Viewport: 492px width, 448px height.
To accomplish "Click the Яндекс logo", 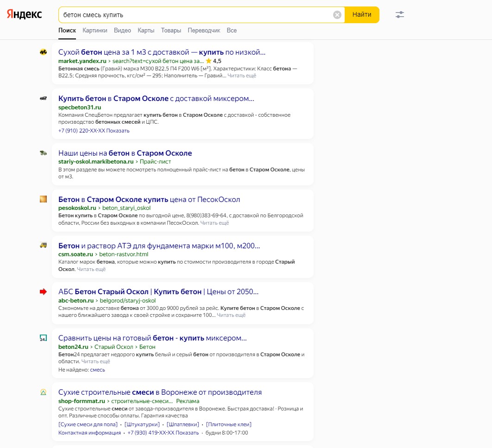I will [x=24, y=14].
